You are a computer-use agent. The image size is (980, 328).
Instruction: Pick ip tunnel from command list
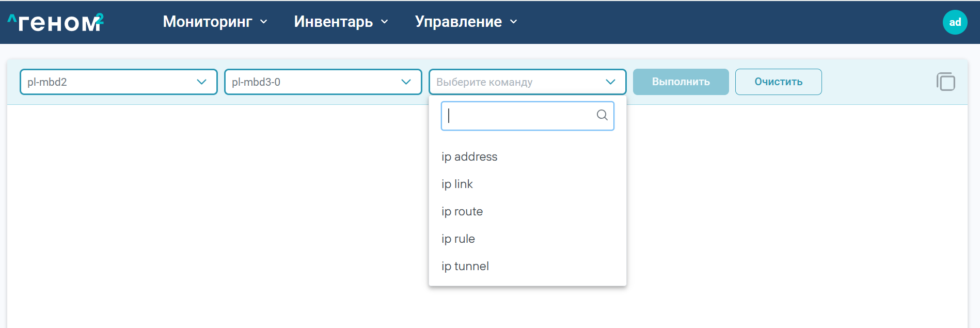(x=465, y=266)
